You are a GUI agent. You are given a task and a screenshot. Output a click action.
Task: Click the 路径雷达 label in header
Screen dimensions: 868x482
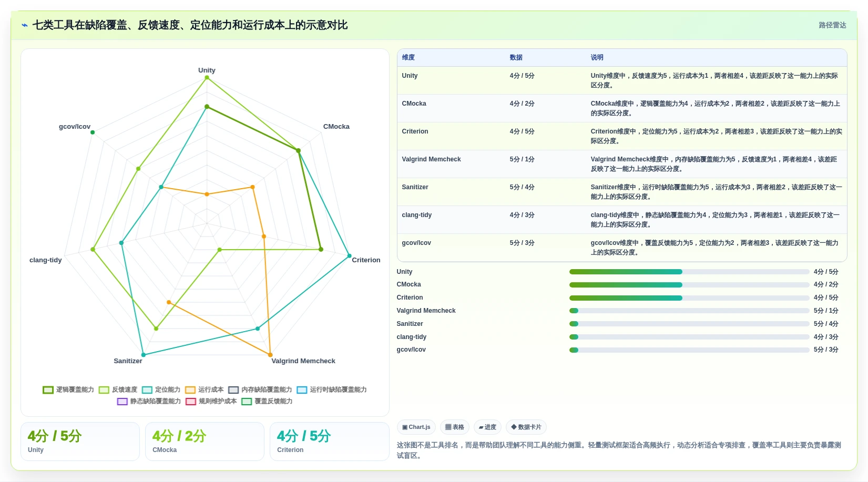(832, 25)
